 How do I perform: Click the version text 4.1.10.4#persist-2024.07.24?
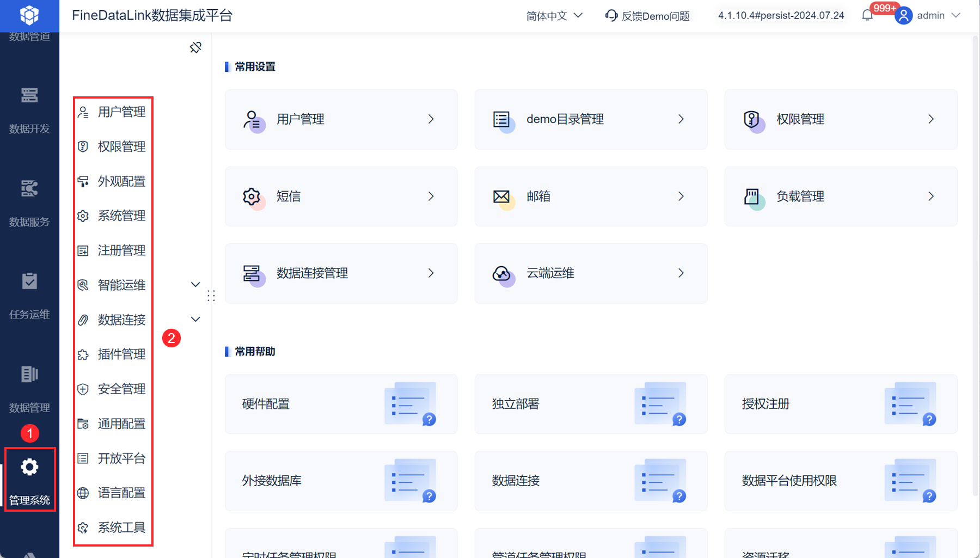(x=781, y=16)
